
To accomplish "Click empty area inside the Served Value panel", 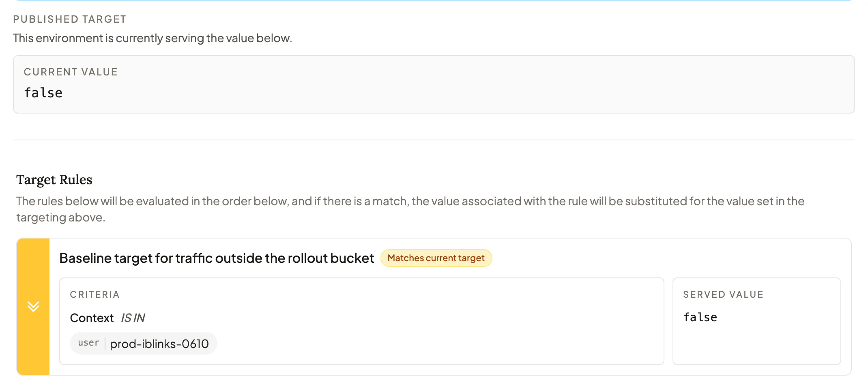I will click(x=756, y=345).
